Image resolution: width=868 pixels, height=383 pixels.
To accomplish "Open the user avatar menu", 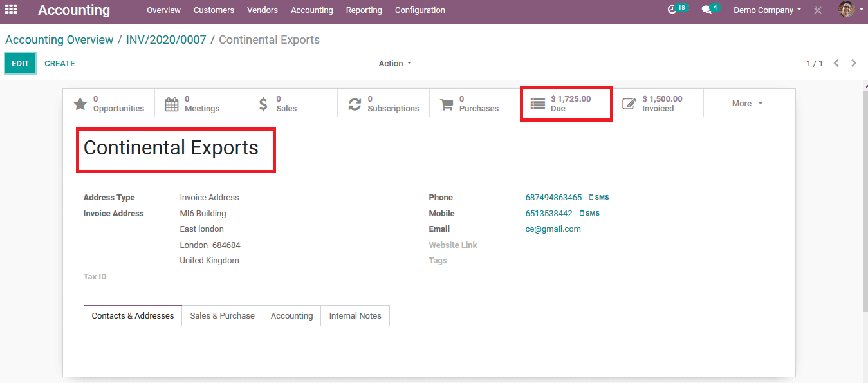I will point(847,10).
